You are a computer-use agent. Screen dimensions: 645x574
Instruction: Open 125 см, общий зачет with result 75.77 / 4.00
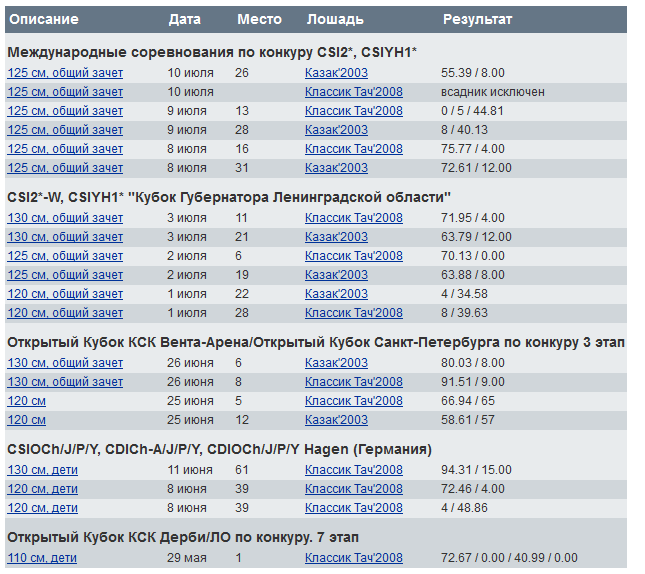(65, 149)
